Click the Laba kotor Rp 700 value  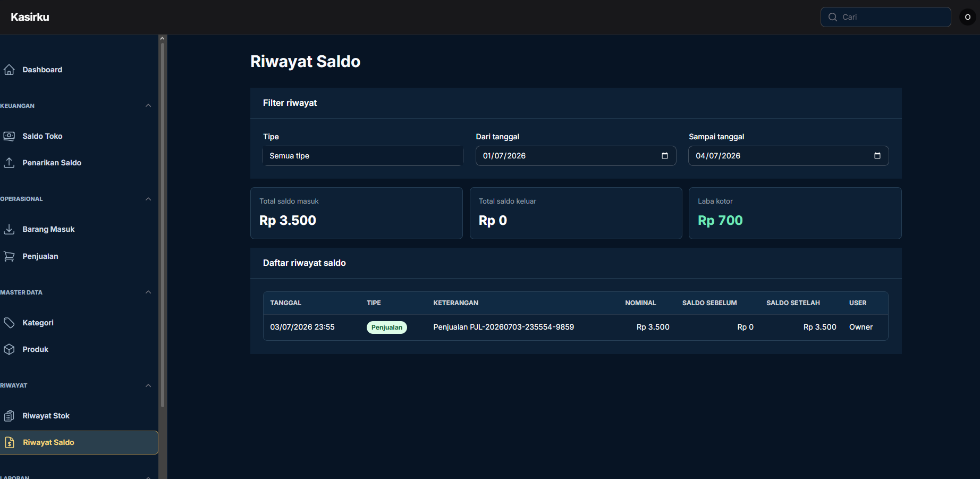coord(720,220)
